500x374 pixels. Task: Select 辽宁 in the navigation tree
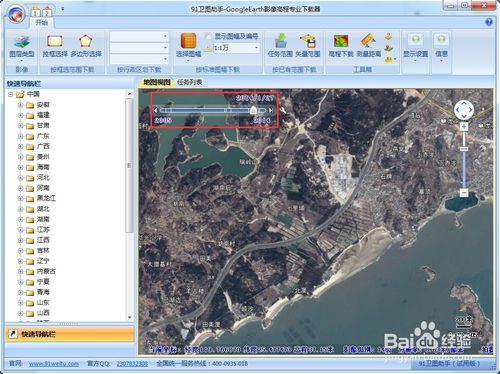click(43, 261)
